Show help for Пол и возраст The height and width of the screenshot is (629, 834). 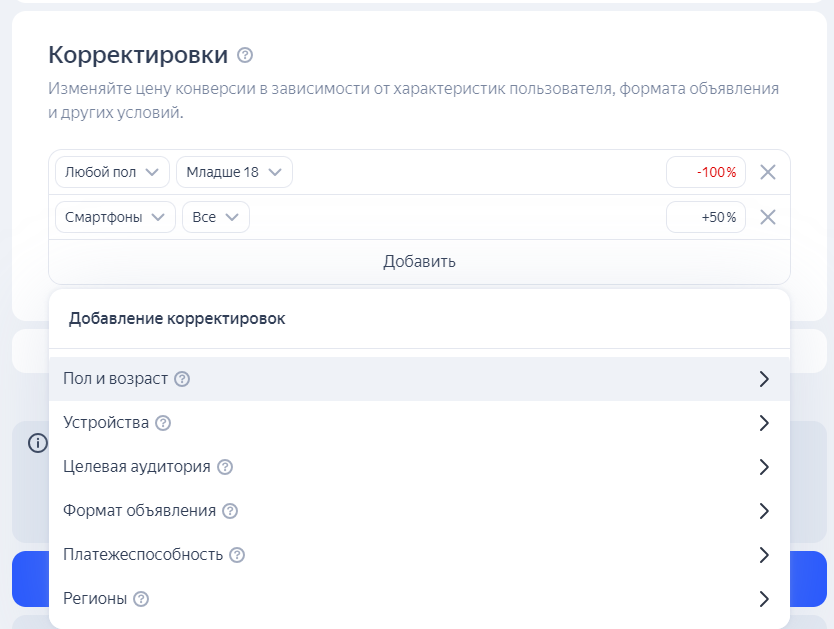point(182,379)
